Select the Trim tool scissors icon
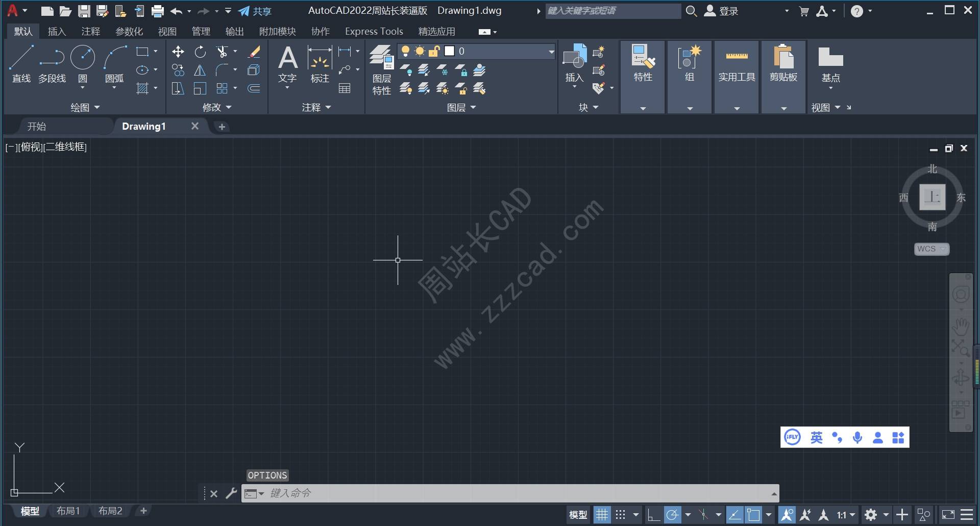The image size is (980, 526). 222,52
